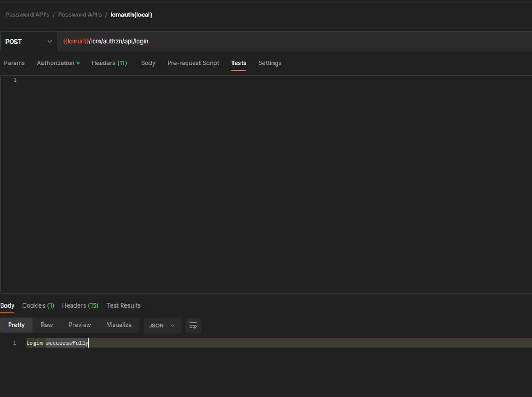Image resolution: width=532 pixels, height=397 pixels.
Task: Select the Tests tab
Action: (238, 63)
